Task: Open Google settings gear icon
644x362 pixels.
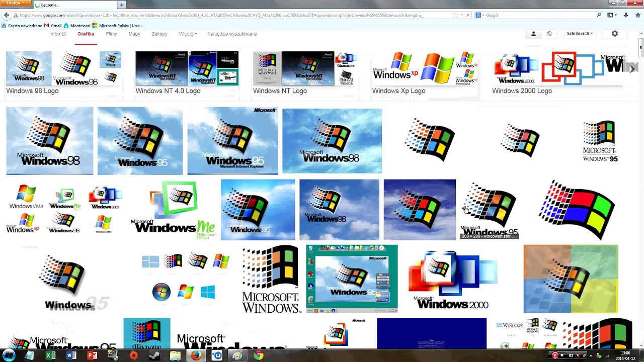Action: point(614,34)
